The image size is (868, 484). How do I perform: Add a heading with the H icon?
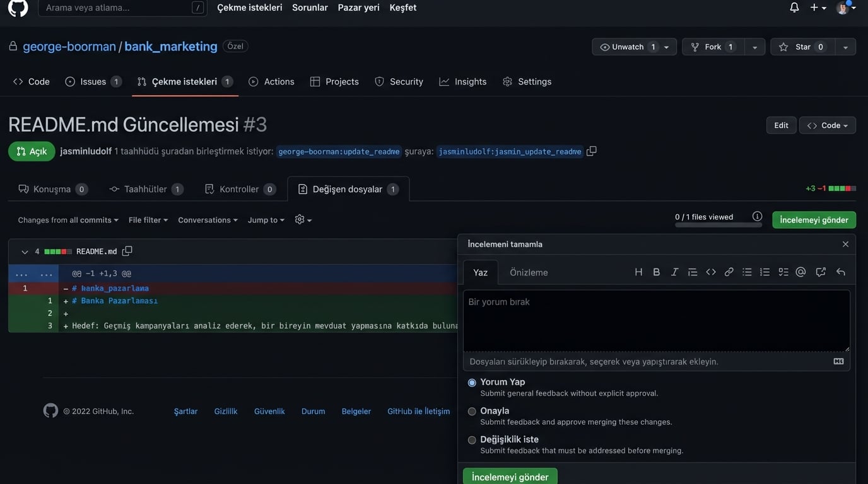638,272
